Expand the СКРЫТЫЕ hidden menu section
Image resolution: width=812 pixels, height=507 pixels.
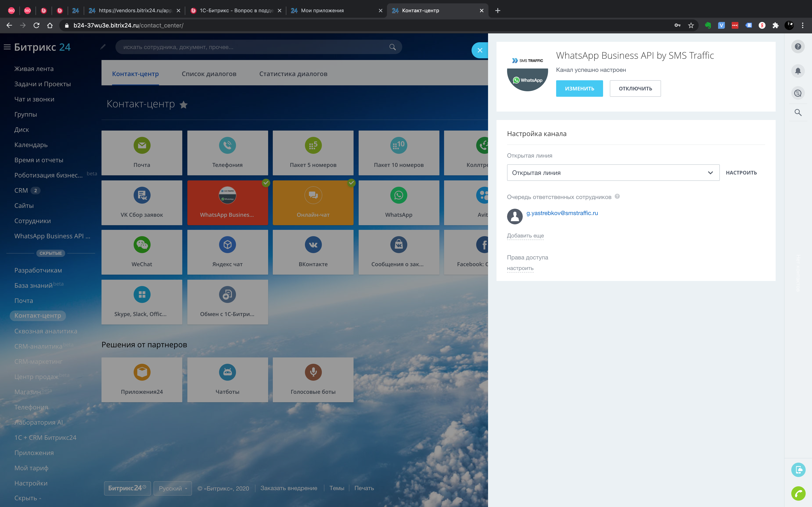coord(51,253)
